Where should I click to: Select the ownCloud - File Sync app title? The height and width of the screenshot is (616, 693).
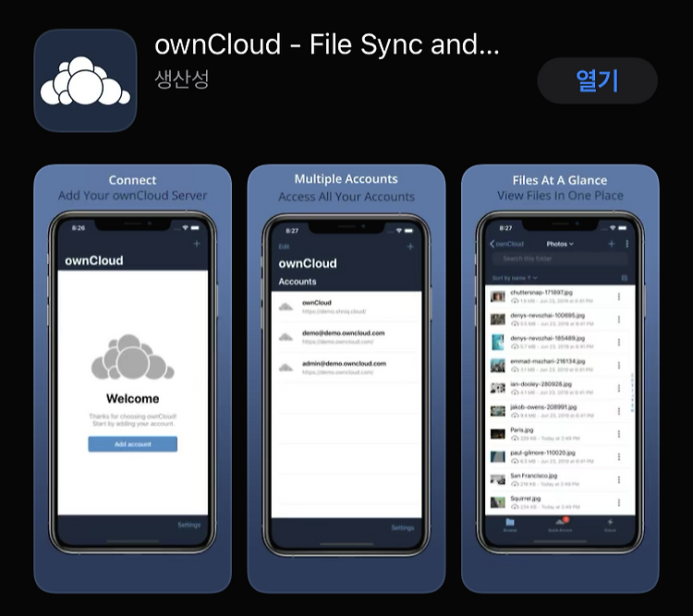click(327, 44)
